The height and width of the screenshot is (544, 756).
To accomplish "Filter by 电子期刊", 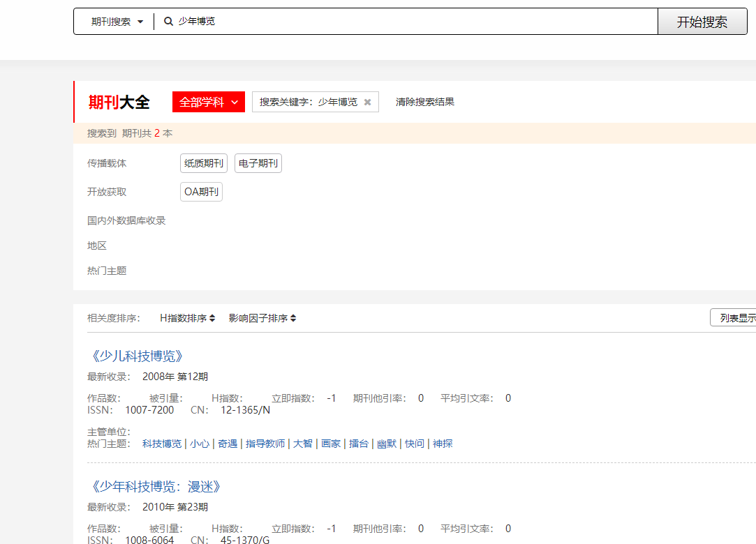I will (x=258, y=163).
